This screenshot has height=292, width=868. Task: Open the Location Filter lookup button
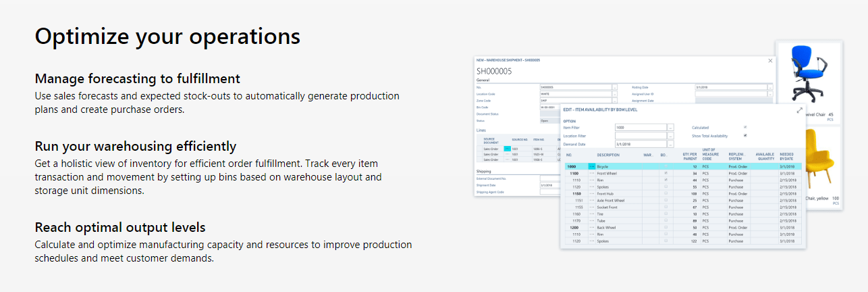click(x=670, y=136)
